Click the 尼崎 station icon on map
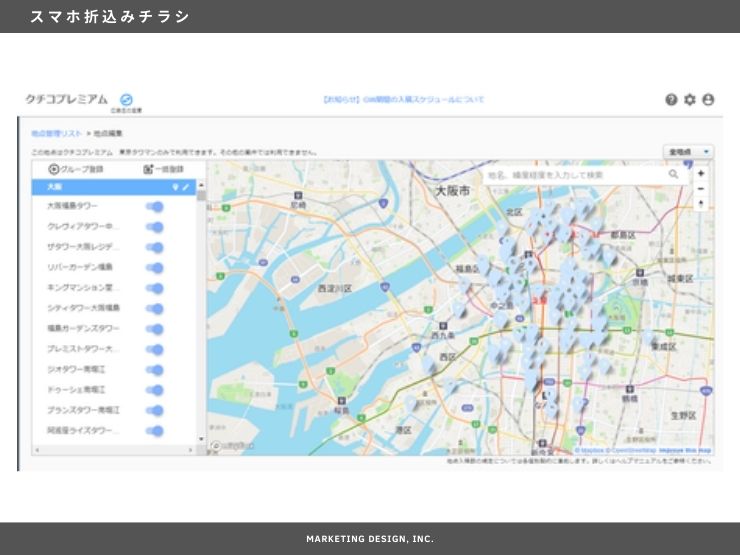 298,195
